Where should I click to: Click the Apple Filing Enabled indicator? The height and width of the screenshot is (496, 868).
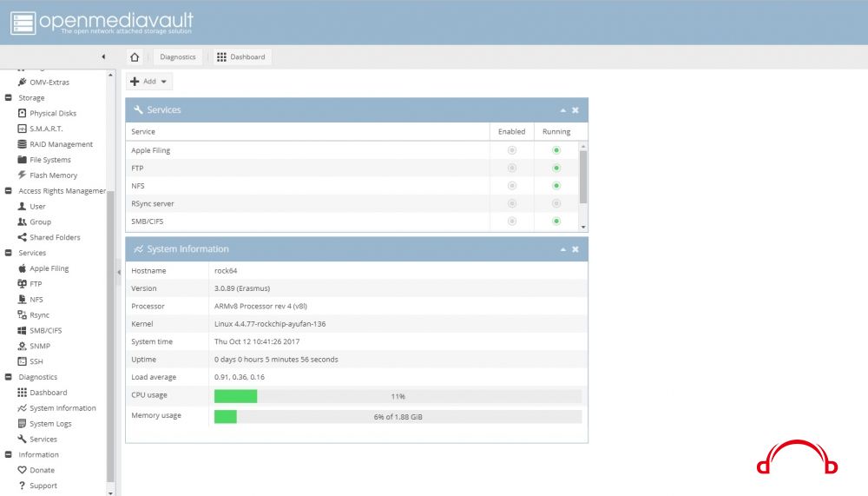pyautogui.click(x=512, y=150)
